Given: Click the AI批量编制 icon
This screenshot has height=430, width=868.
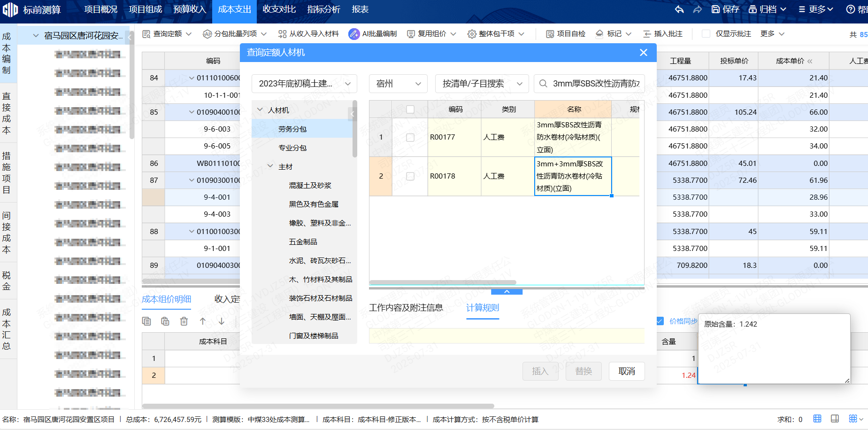Looking at the screenshot, I should click(x=354, y=34).
